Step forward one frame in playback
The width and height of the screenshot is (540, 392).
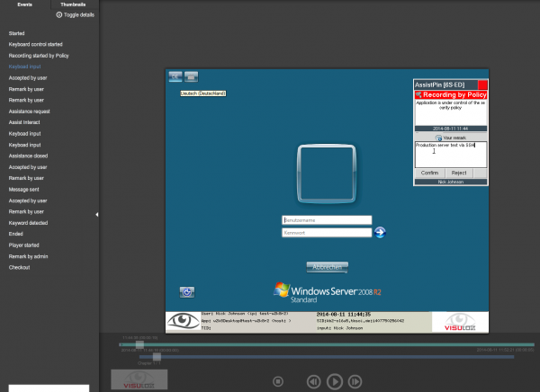pos(355,381)
